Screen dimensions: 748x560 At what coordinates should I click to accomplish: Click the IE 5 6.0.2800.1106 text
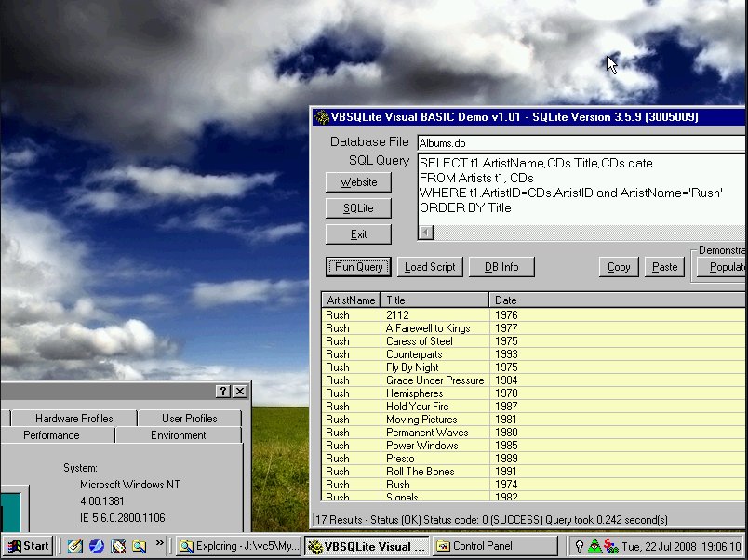pos(123,518)
